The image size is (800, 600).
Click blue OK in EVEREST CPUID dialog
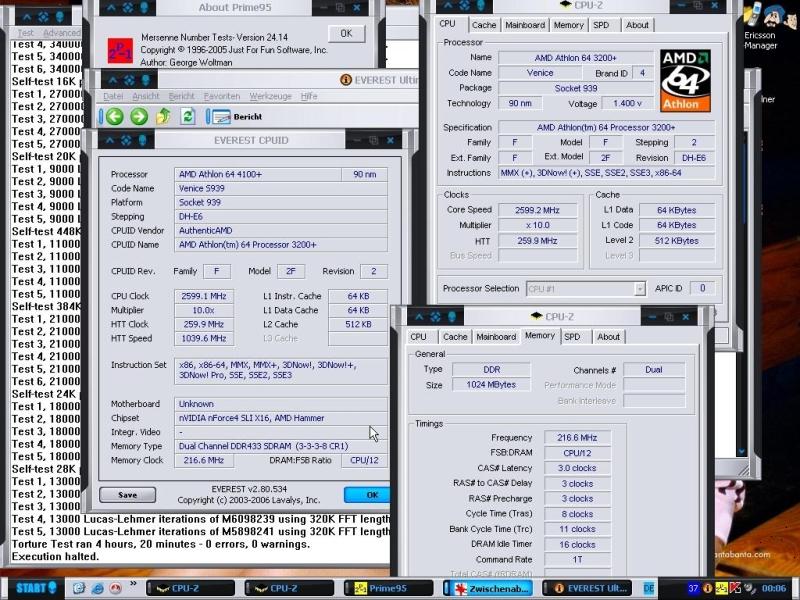(367, 495)
